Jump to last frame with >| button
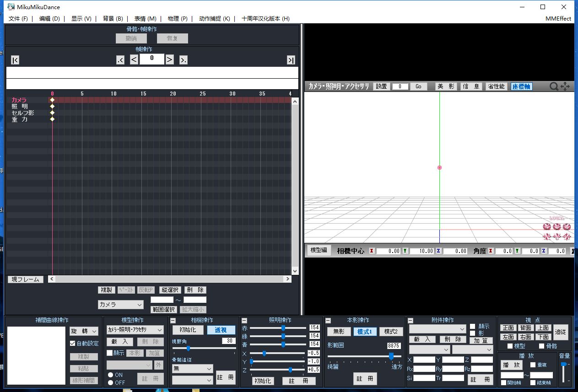This screenshot has height=392, width=578. tap(291, 60)
